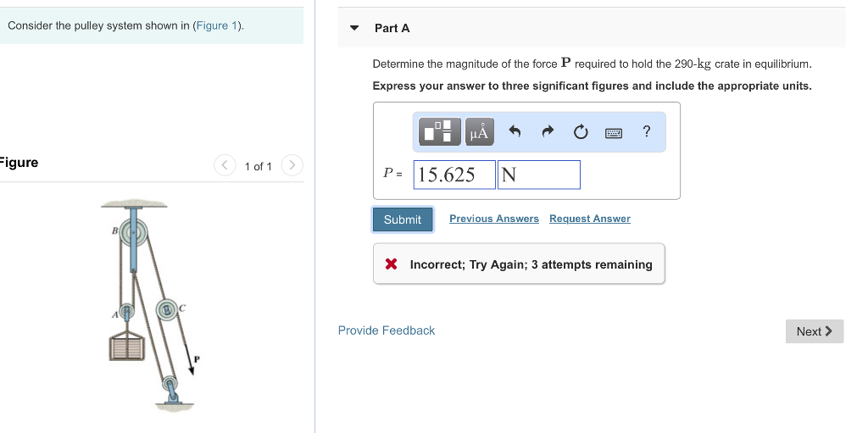The image size is (868, 433).
Task: Reset the answer with the circular arrow icon
Action: (581, 131)
